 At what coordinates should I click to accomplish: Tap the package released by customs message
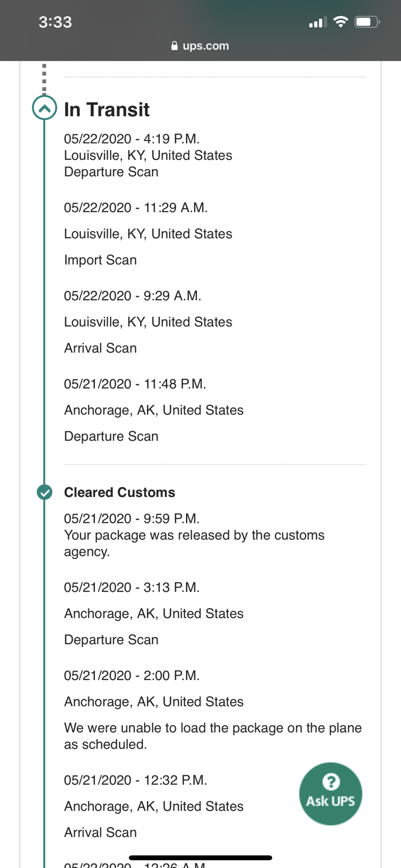pos(194,543)
